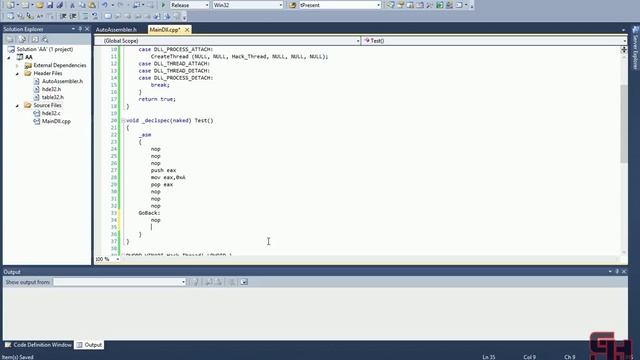Click the Comment Selection toolbar icon

[x=85, y=16]
